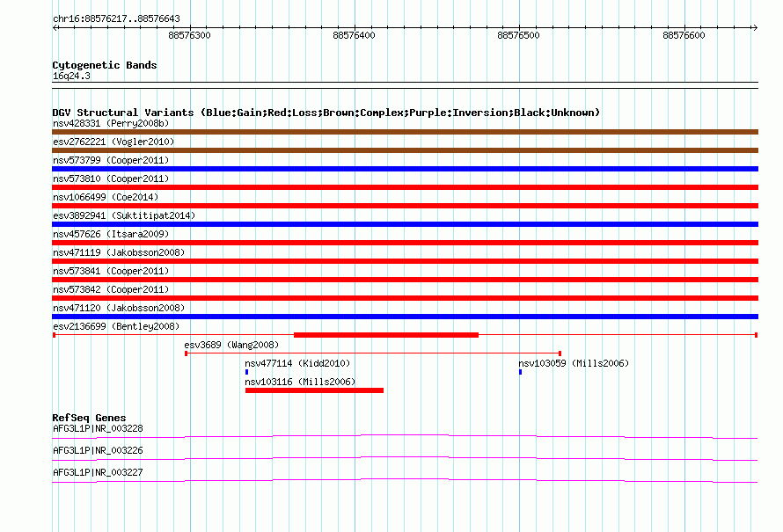Click ruler position 88576300

click(189, 35)
